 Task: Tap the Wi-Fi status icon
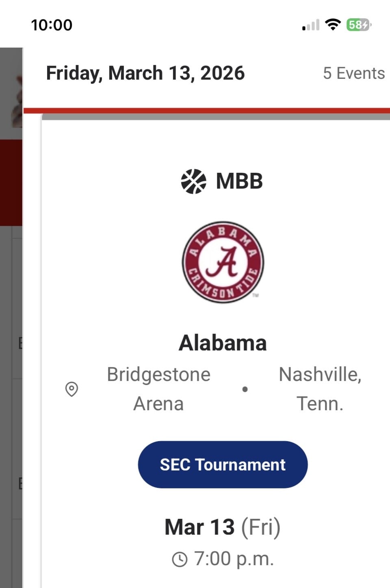tap(333, 25)
